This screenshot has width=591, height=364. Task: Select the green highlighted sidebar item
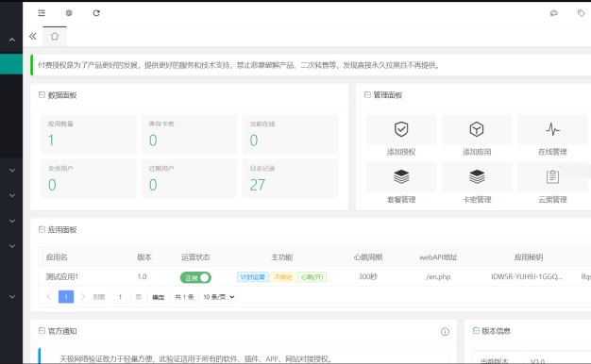11,64
